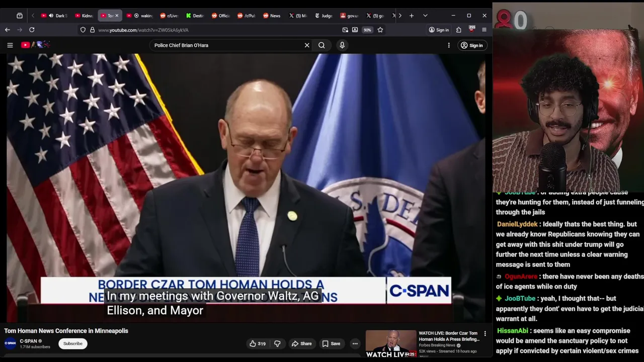Click DanielLyddek's username in chat
The height and width of the screenshot is (362, 644).
[517, 224]
